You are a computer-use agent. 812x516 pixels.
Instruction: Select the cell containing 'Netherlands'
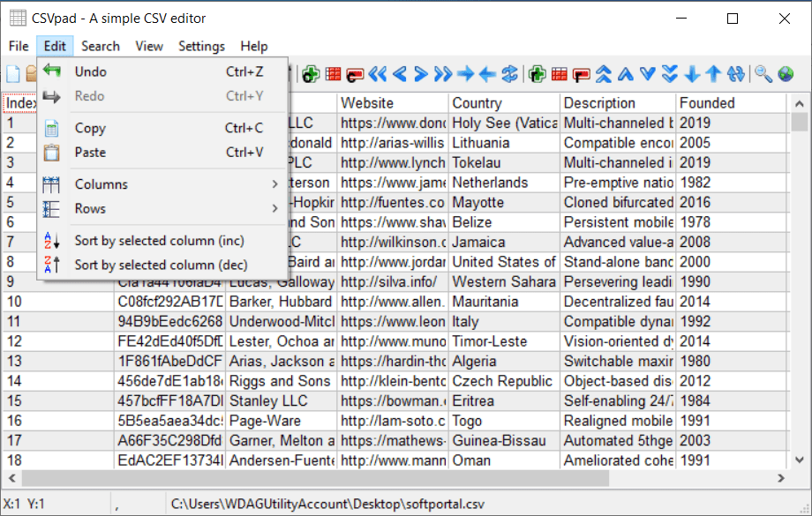[x=504, y=183]
